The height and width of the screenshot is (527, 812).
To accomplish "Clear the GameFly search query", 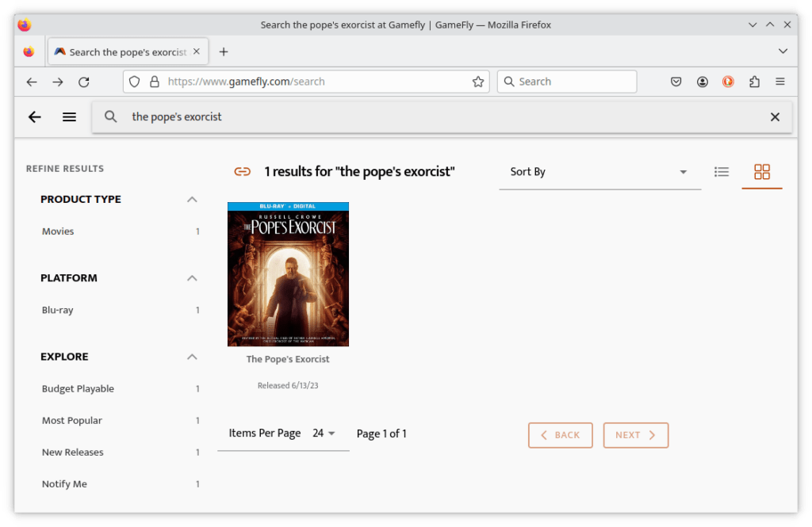I will 775,117.
